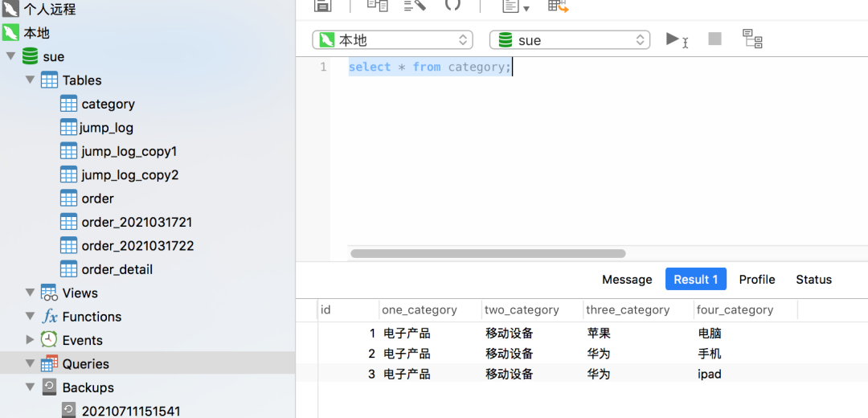Open the Query Builder tool icon
Image resolution: width=868 pixels, height=418 pixels.
[x=378, y=5]
